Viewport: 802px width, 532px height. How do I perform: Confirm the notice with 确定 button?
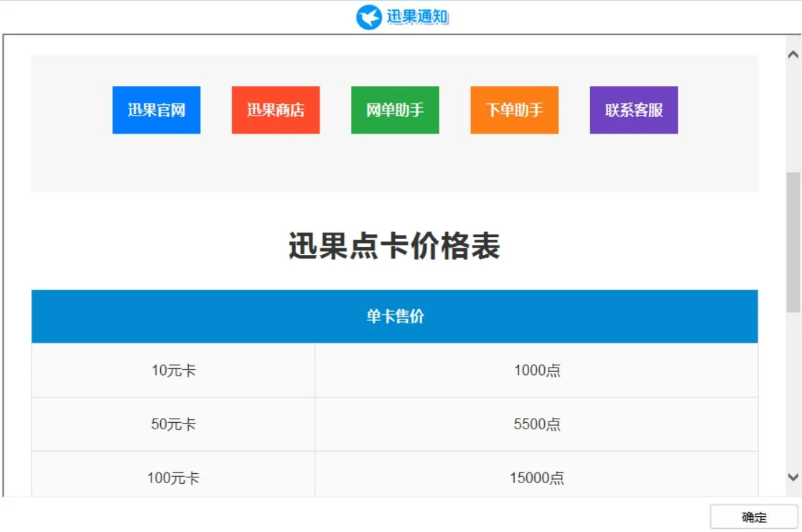pos(754,517)
